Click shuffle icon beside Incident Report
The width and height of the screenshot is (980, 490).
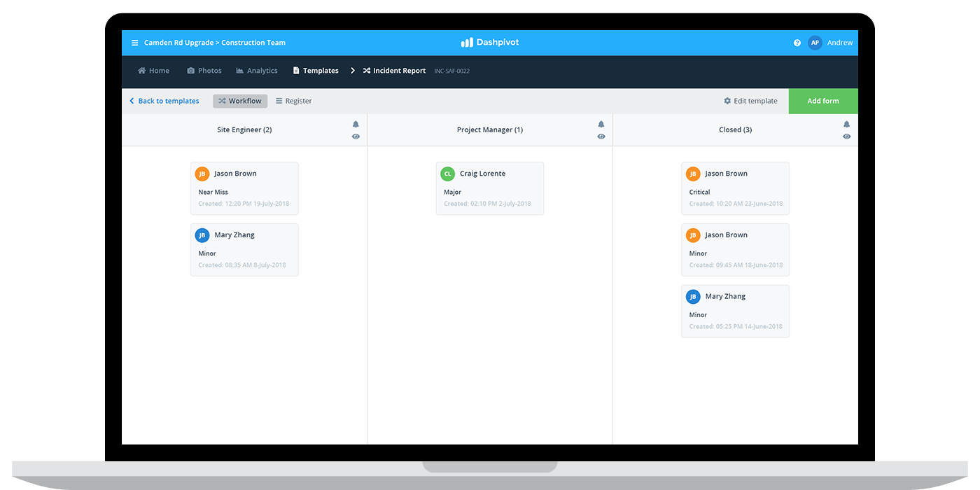367,71
